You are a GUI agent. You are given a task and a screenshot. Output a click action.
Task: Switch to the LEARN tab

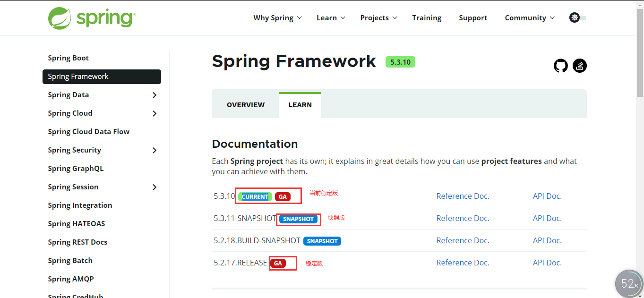(300, 105)
